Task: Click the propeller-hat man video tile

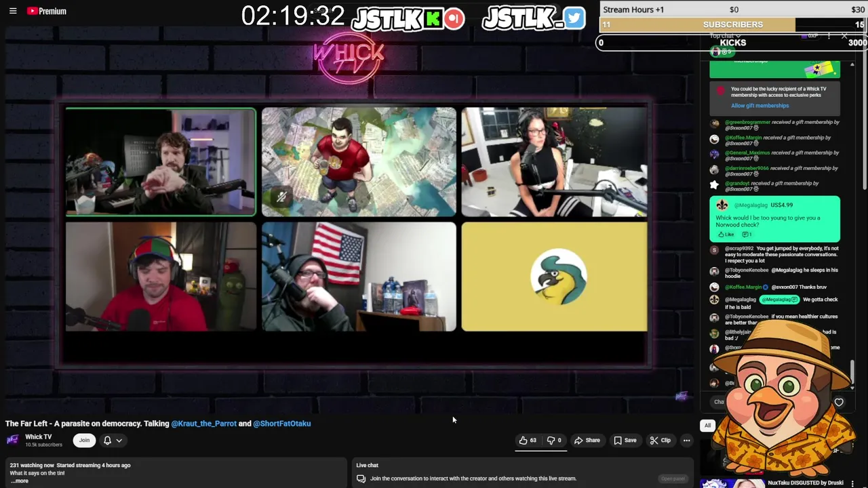Action: 161,277
